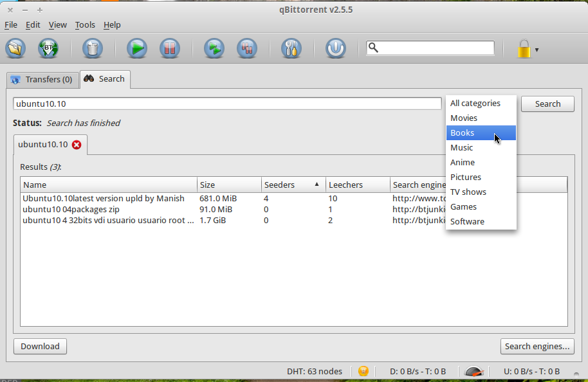The height and width of the screenshot is (382, 588).
Task: Choose Software from the category list
Action: point(481,222)
